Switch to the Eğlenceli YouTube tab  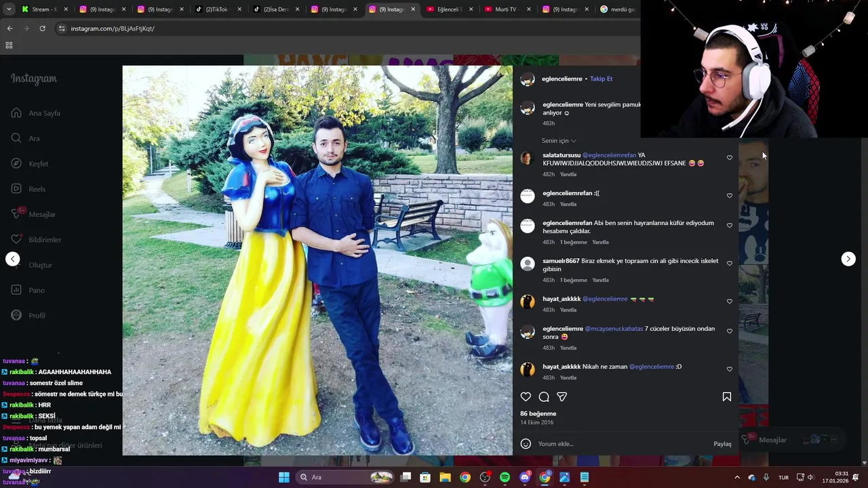(449, 9)
